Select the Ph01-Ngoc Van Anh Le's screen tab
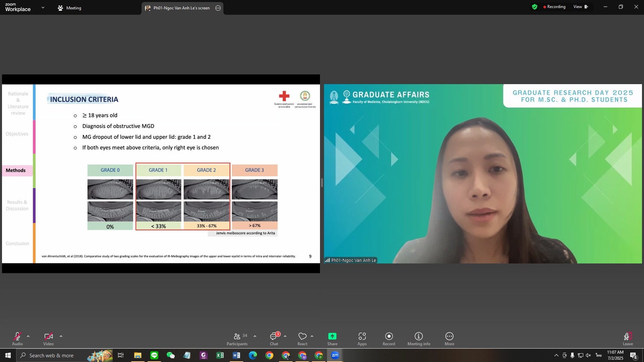The height and width of the screenshot is (362, 644). click(x=181, y=8)
